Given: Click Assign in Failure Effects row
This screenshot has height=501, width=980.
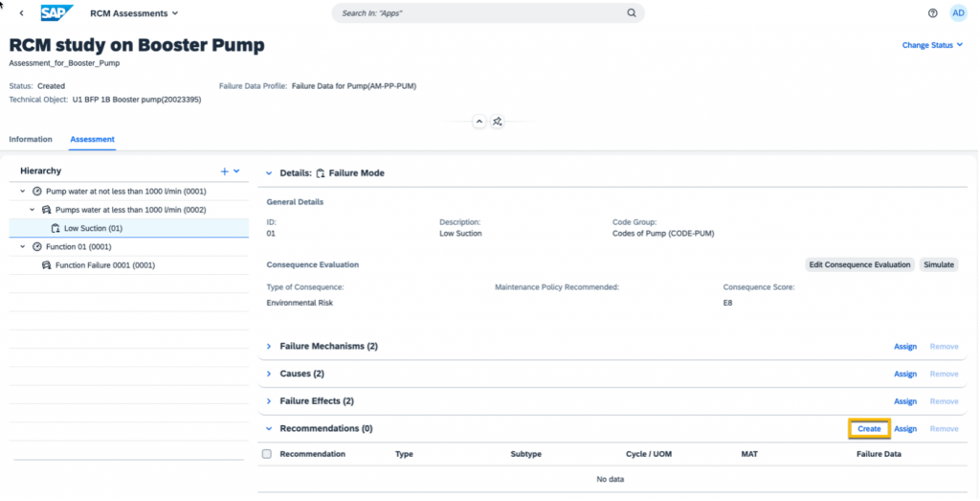Looking at the screenshot, I should coord(905,401).
